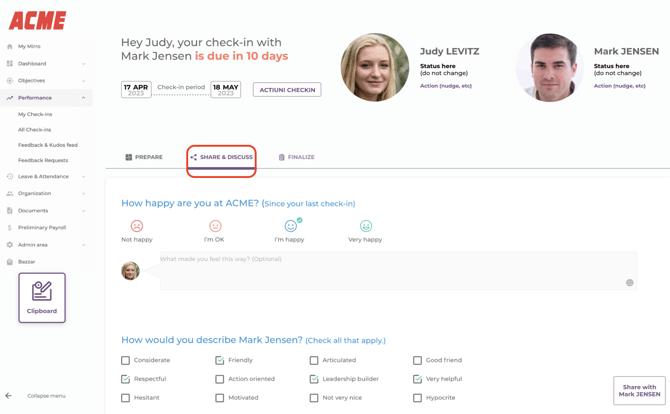Collapse the Performance menu chevron

click(x=83, y=98)
